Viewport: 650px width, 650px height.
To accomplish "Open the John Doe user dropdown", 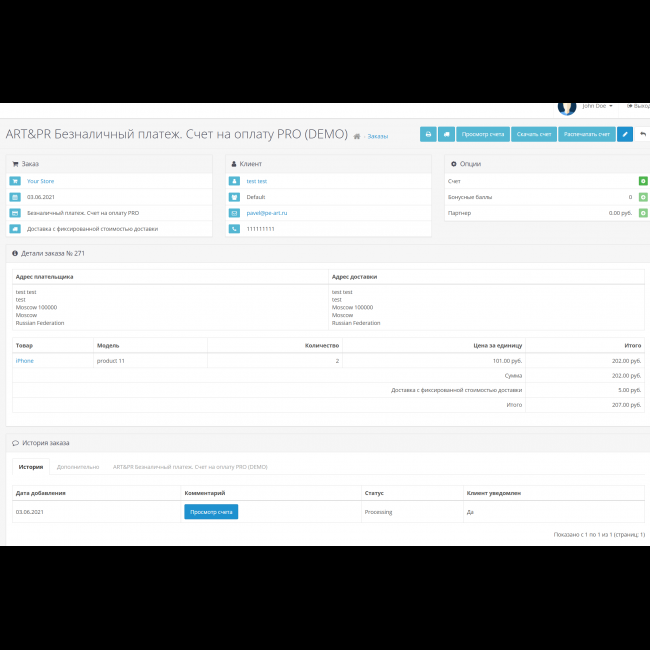I will coord(597,106).
